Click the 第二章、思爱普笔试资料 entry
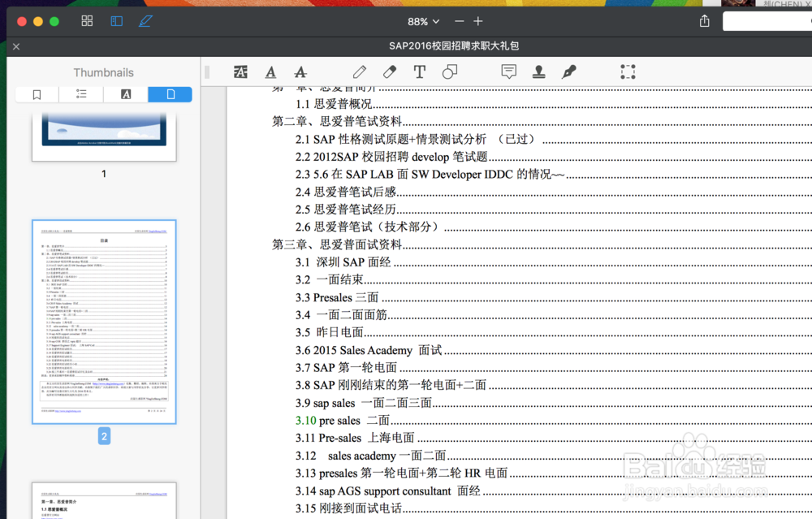Viewport: 812px width, 519px height. 337,122
